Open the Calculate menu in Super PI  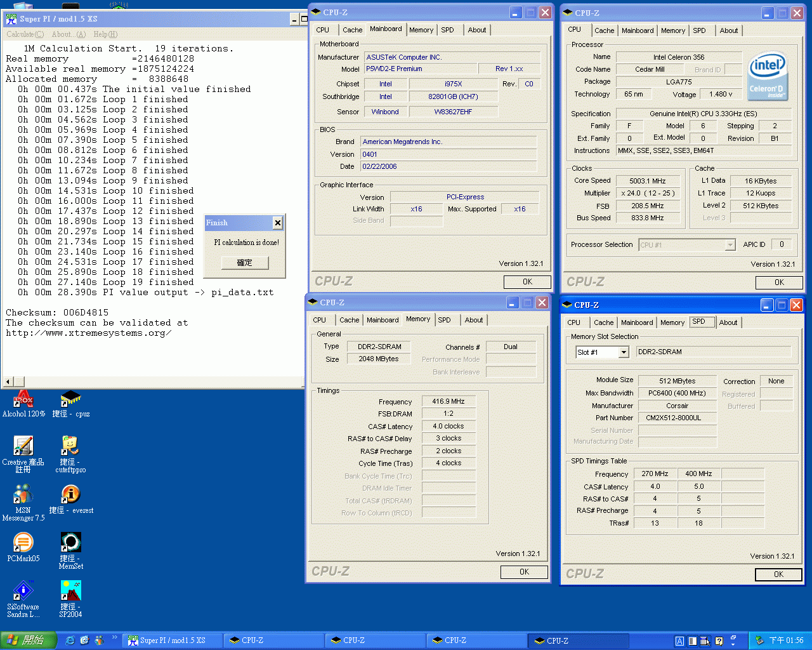[x=25, y=34]
